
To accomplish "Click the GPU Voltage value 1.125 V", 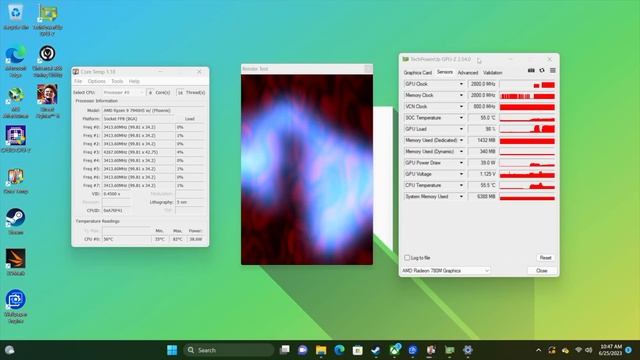I will [x=482, y=174].
